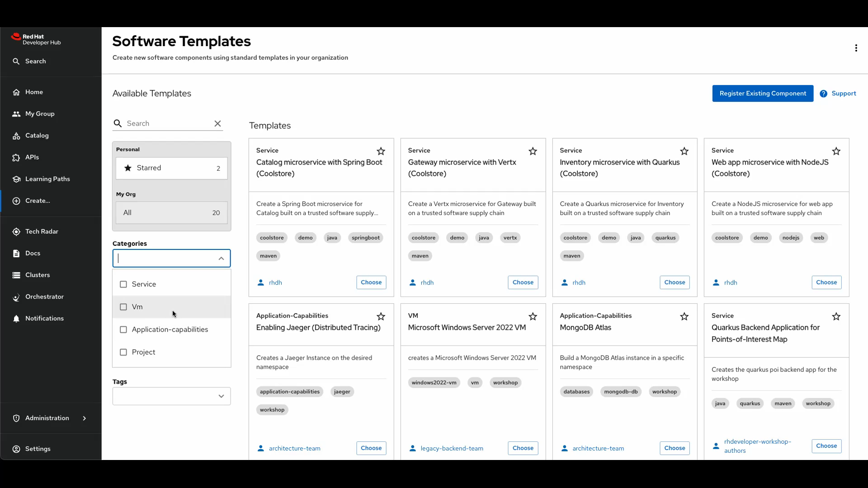This screenshot has height=488, width=868.
Task: Choose the Microsoft Windows Server 2022 VM template
Action: pos(523,448)
